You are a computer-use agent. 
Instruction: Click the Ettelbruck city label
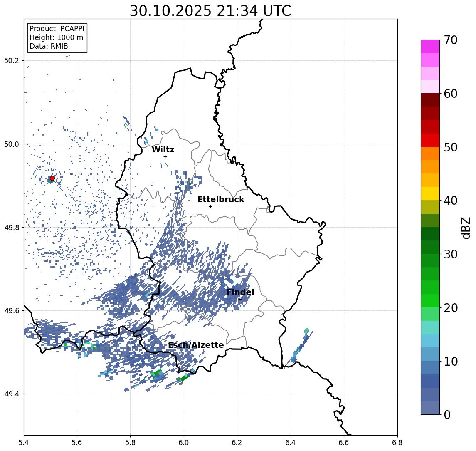click(x=221, y=199)
